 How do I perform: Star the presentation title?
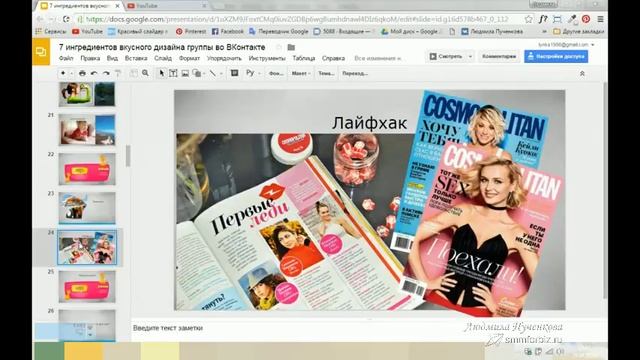pyautogui.click(x=279, y=47)
